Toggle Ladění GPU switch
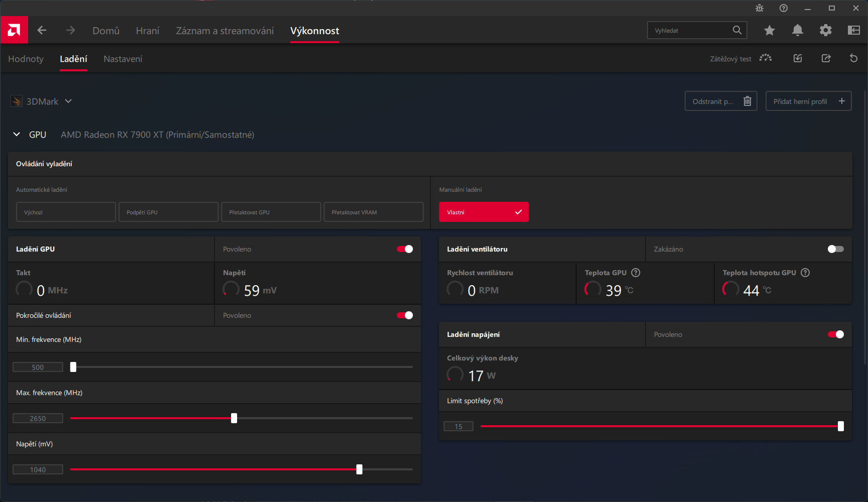The width and height of the screenshot is (868, 502). pos(405,249)
